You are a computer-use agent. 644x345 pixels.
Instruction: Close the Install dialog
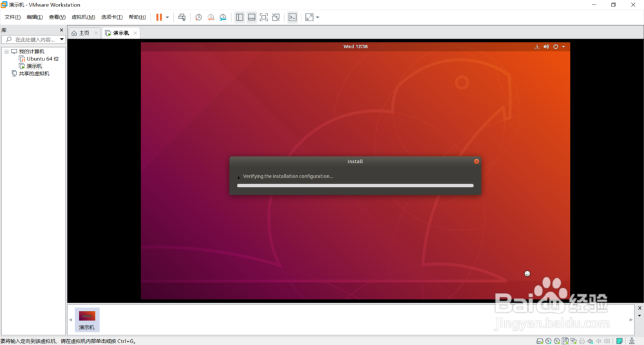coord(477,162)
